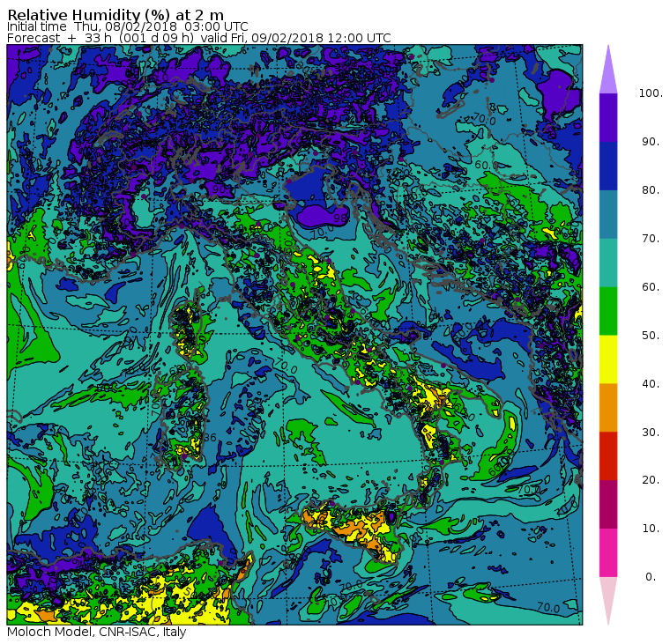Click the '10.' legend label
670x644 pixels.
[x=651, y=529]
